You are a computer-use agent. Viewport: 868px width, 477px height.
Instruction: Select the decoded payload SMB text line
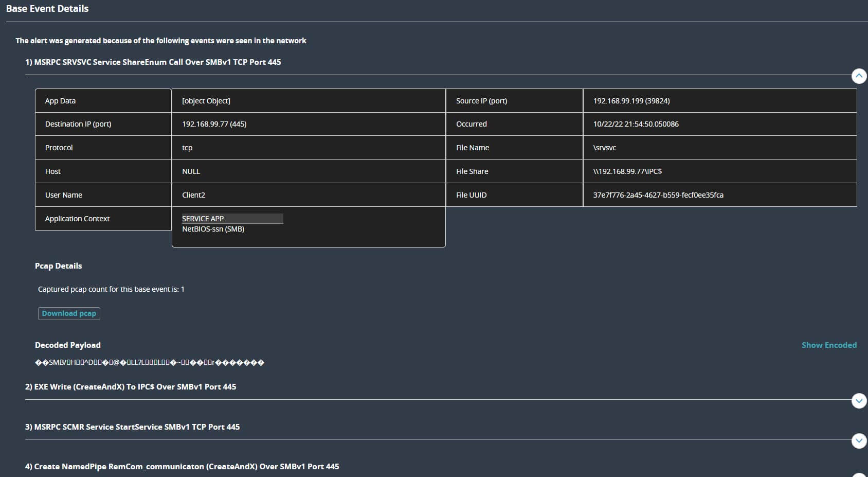(x=150, y=363)
